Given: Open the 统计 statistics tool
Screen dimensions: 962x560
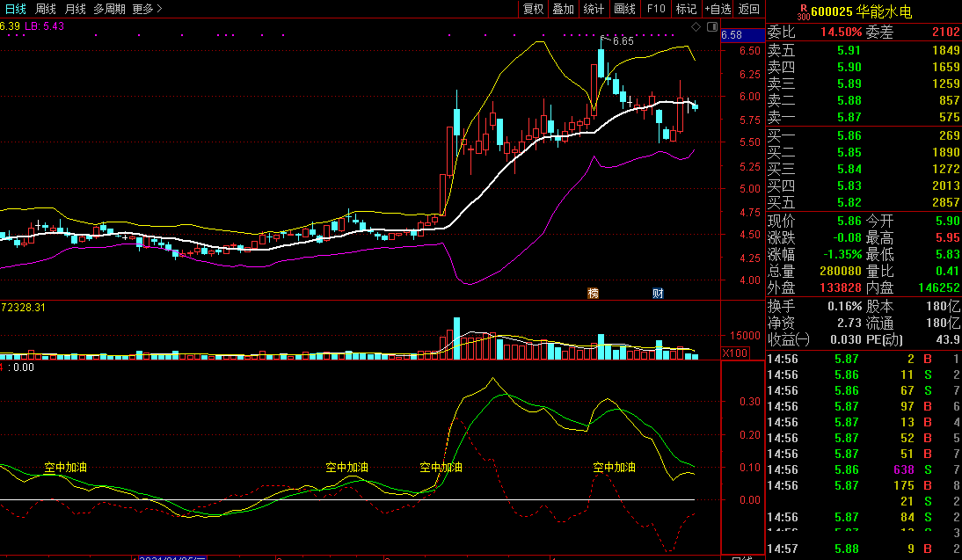Looking at the screenshot, I should [594, 9].
